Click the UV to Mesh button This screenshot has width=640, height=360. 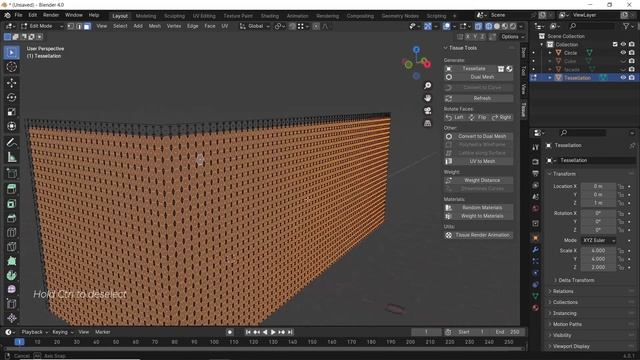(x=479, y=162)
